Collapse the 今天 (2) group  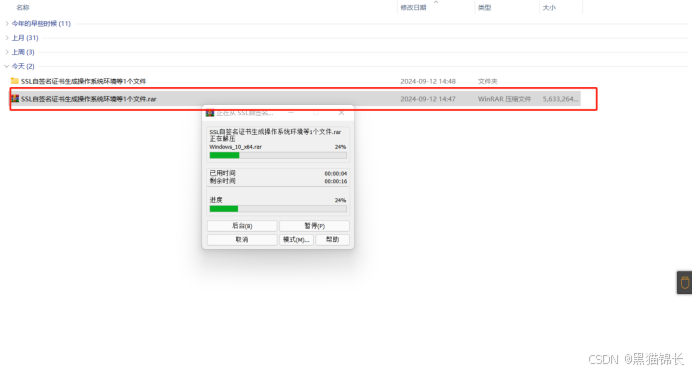tap(7, 66)
